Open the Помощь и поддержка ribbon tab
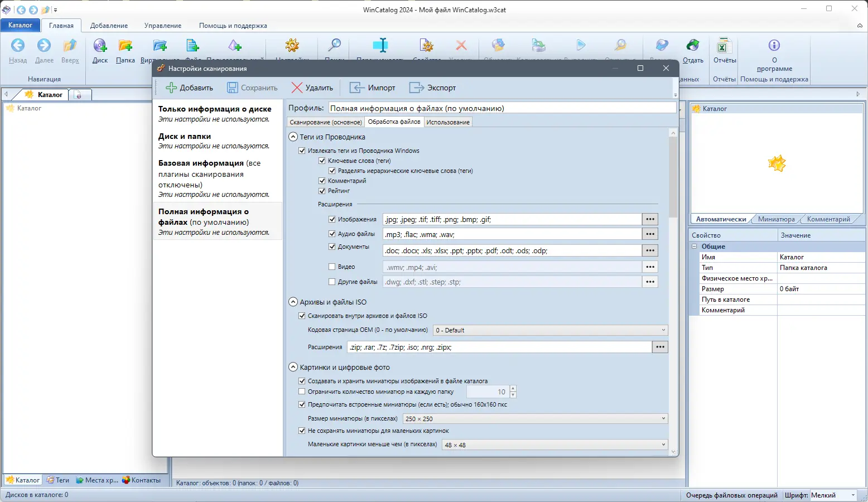 pos(233,26)
